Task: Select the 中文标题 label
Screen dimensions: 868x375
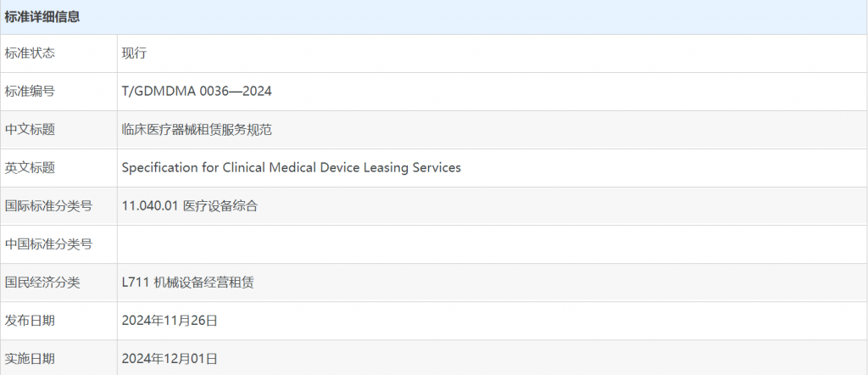Action: pos(30,130)
